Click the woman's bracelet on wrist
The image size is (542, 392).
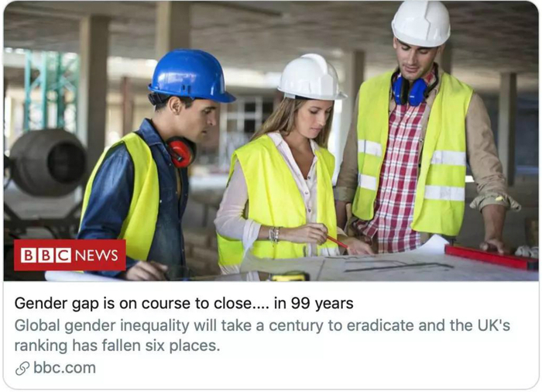coord(275,234)
